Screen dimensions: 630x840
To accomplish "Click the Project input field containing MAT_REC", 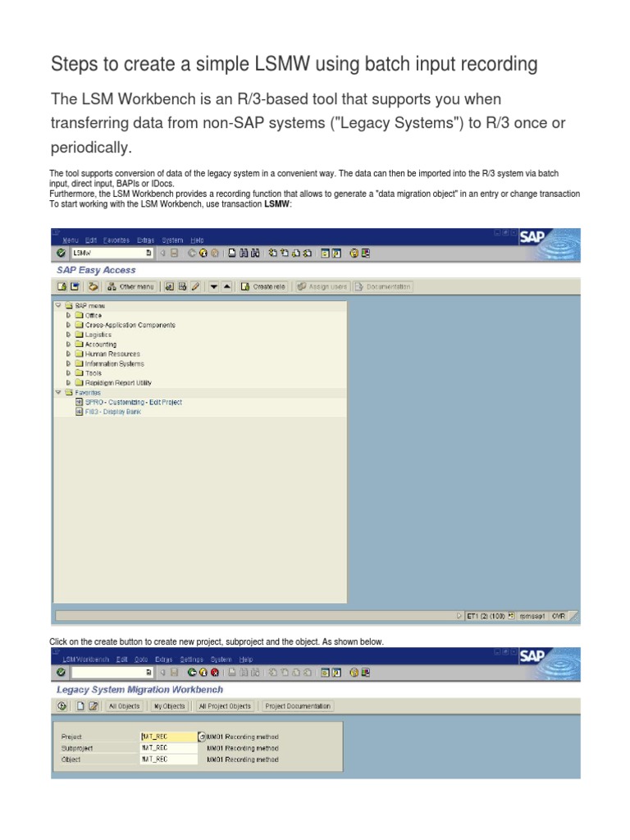I will pos(168,737).
